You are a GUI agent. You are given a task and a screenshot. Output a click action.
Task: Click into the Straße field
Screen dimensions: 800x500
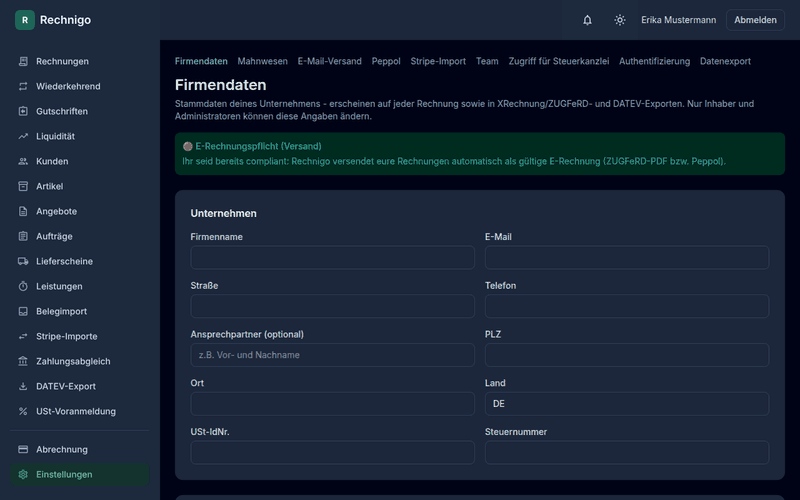[333, 306]
